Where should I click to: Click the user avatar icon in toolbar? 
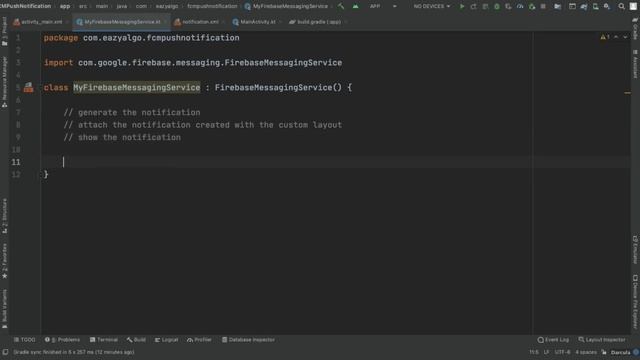pyautogui.click(x=633, y=6)
